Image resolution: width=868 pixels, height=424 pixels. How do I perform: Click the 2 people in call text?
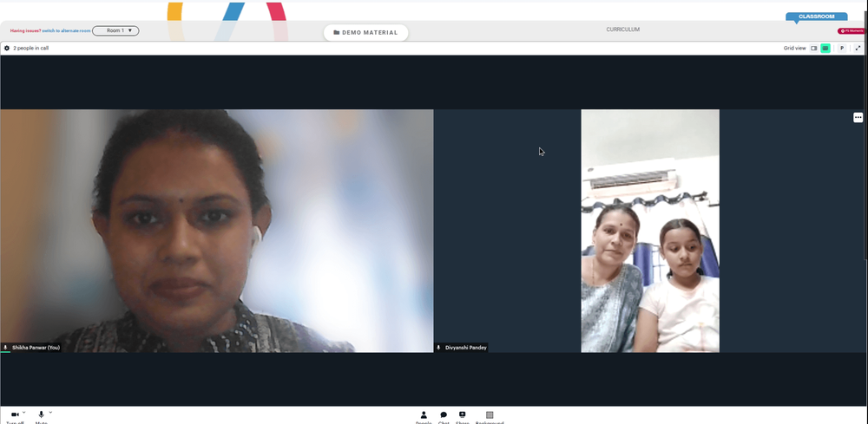tap(31, 48)
